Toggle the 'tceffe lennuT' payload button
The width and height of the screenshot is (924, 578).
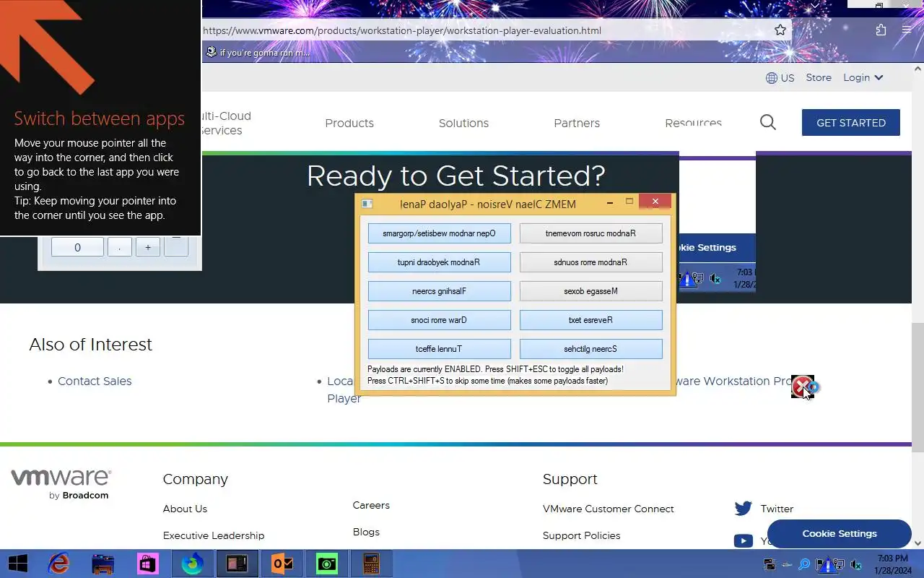tap(439, 349)
